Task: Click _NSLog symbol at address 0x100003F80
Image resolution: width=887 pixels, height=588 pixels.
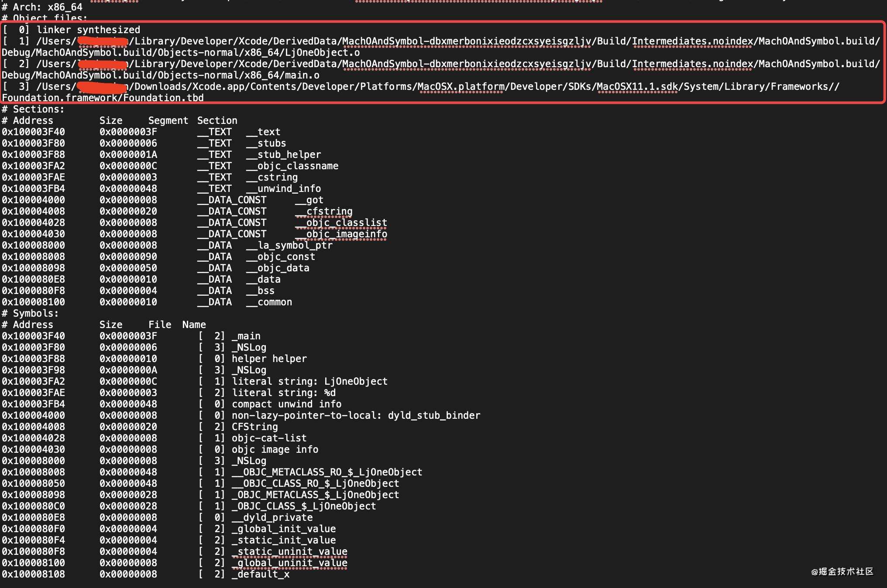Action: point(249,347)
